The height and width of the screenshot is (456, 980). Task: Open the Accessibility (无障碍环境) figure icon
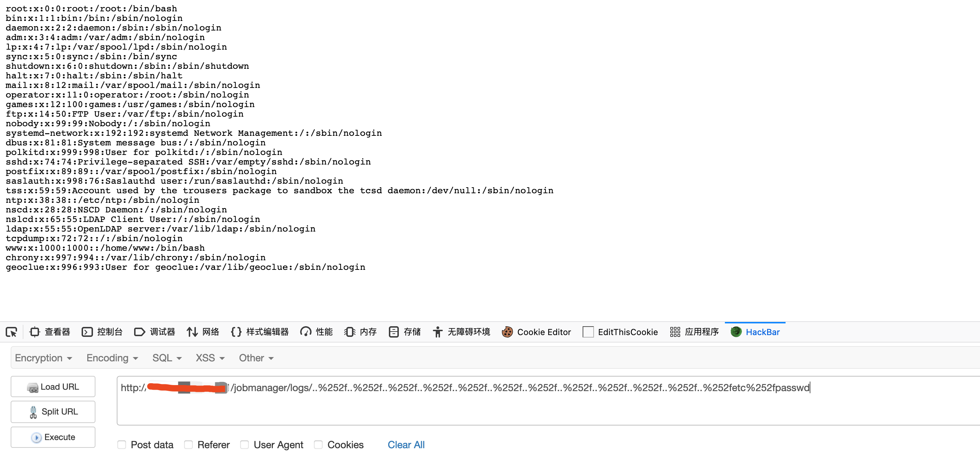coord(437,332)
